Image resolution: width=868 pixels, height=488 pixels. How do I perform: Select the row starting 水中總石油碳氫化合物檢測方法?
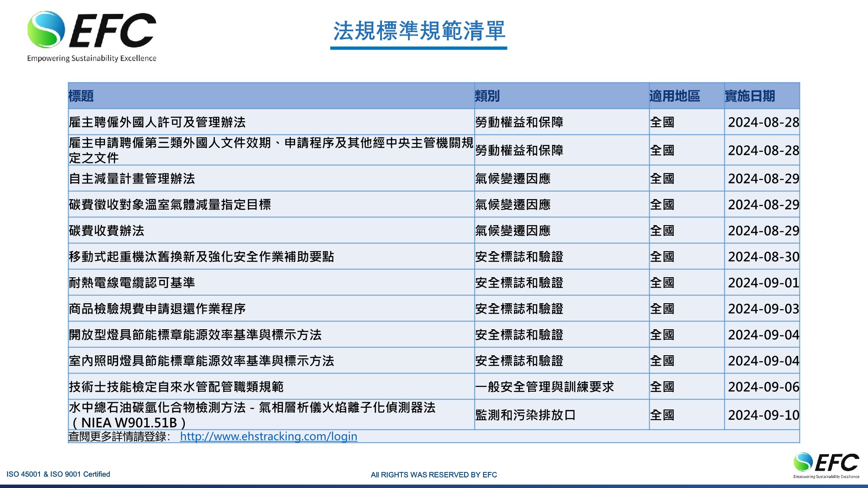click(434, 415)
